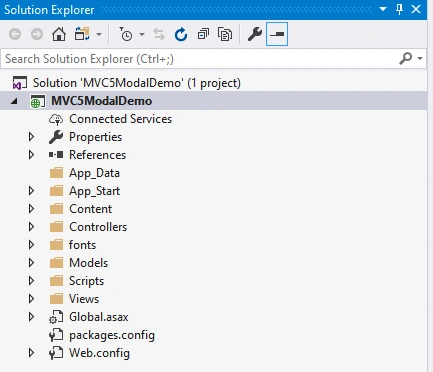
Task: Toggle Preview Selected Items button
Action: [277, 34]
